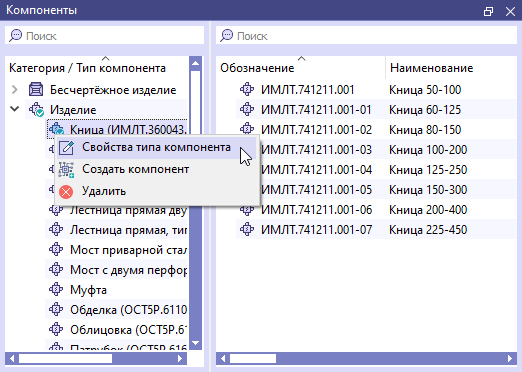Screen dimensions: 522x372
Task: Select 'Муфта' component type
Action: (88, 290)
